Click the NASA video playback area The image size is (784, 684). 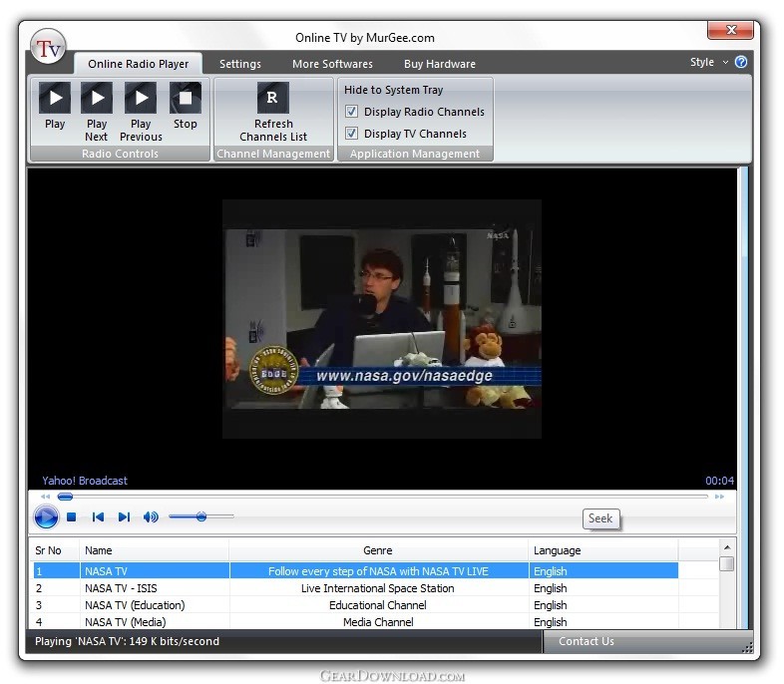tap(382, 319)
